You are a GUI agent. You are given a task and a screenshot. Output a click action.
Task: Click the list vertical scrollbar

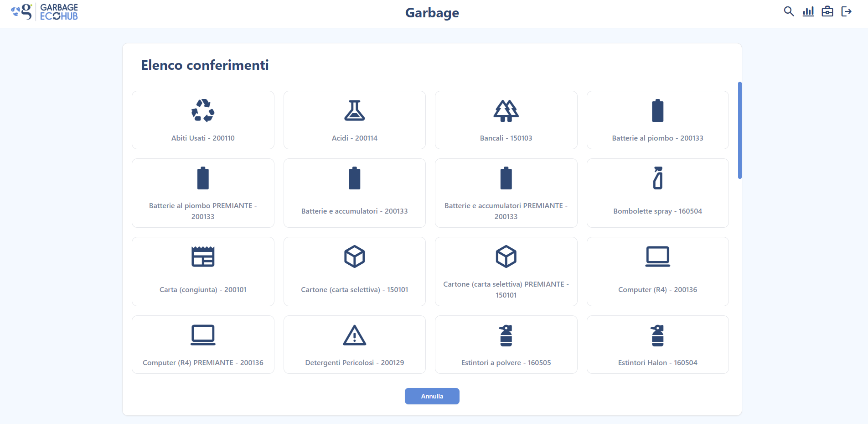pyautogui.click(x=739, y=131)
